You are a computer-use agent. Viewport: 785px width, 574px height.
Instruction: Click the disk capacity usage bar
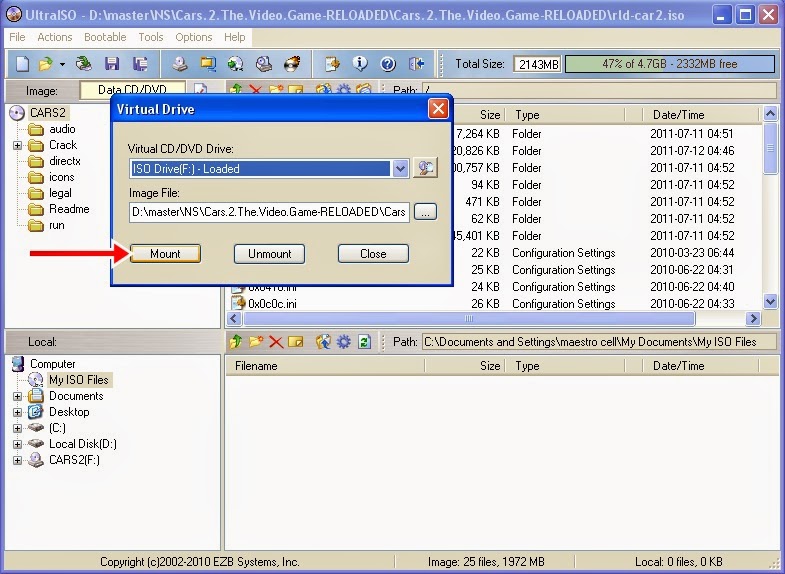pos(669,64)
